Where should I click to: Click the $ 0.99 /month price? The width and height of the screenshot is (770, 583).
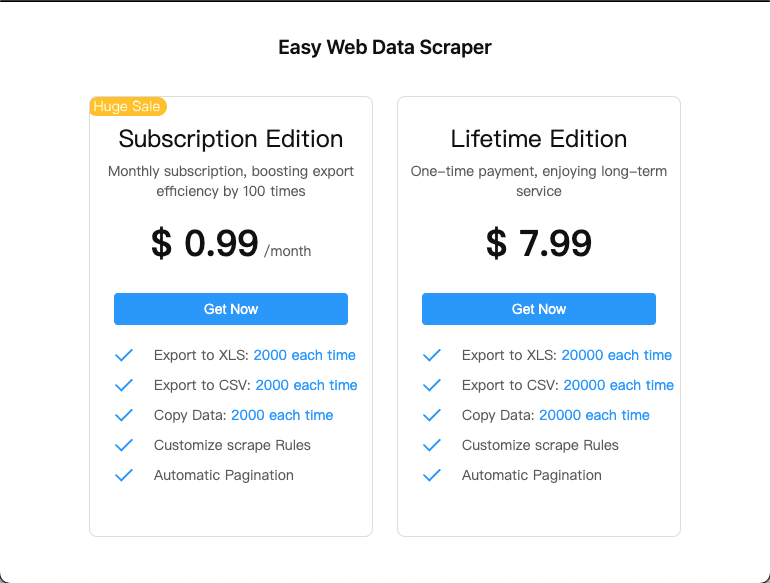[231, 244]
